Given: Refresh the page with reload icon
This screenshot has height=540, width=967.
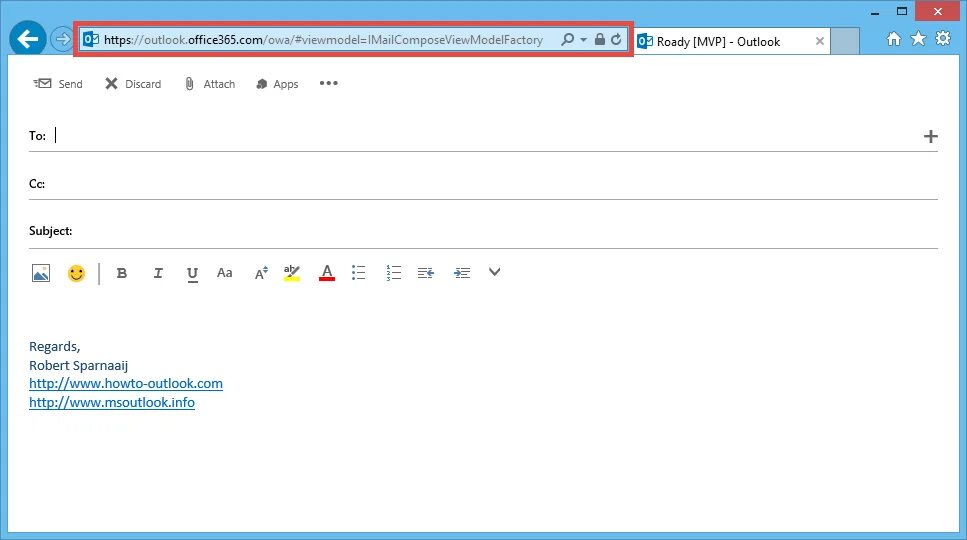Looking at the screenshot, I should pyautogui.click(x=616, y=39).
